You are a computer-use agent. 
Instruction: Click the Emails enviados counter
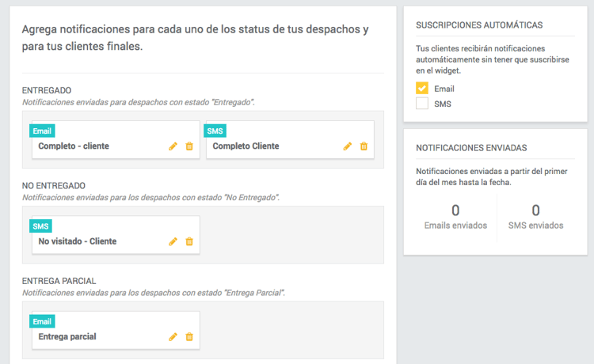(455, 217)
